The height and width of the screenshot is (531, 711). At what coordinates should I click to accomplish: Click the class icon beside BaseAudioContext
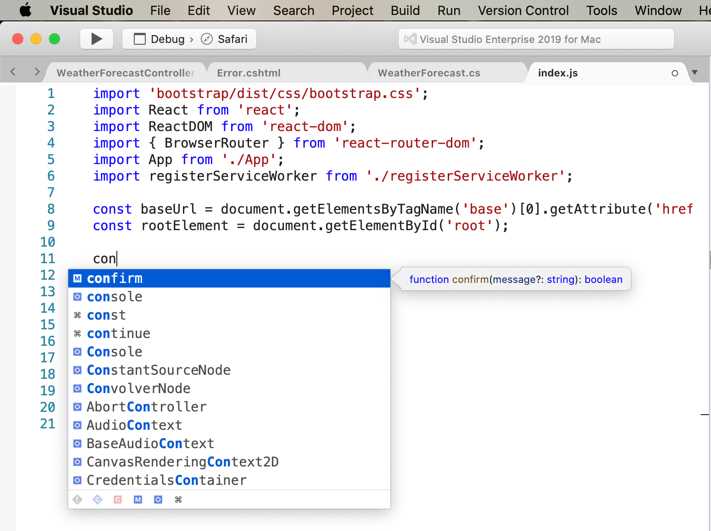tap(78, 443)
